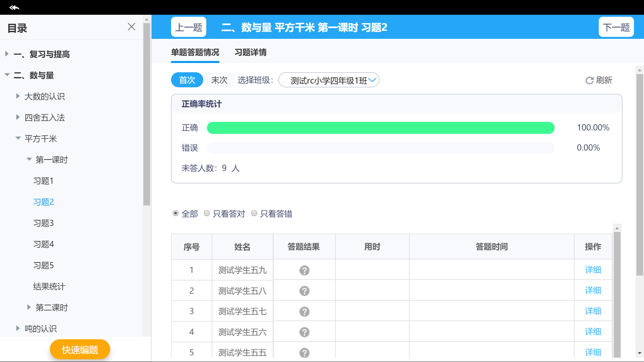Click the green 正确 progress bar
644x362 pixels.
click(380, 128)
